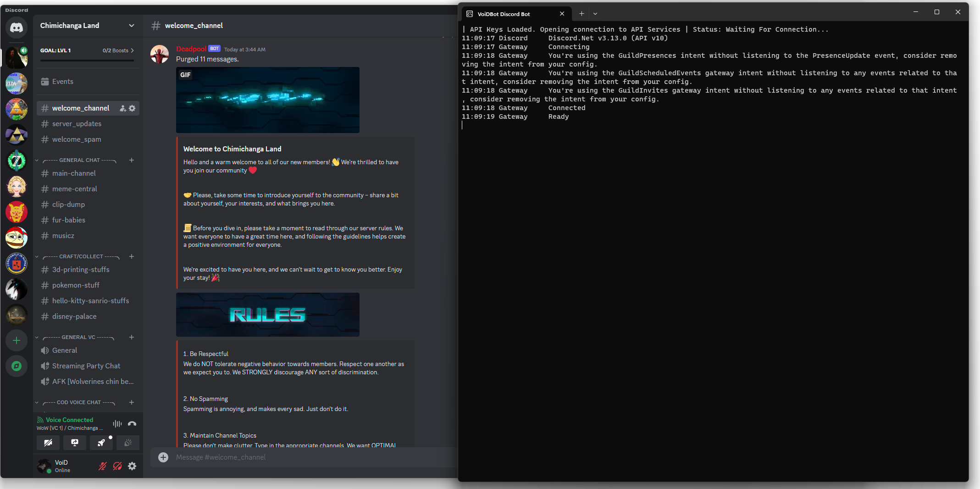This screenshot has height=489, width=980.
Task: Open Discord direct messages home
Action: point(17,28)
